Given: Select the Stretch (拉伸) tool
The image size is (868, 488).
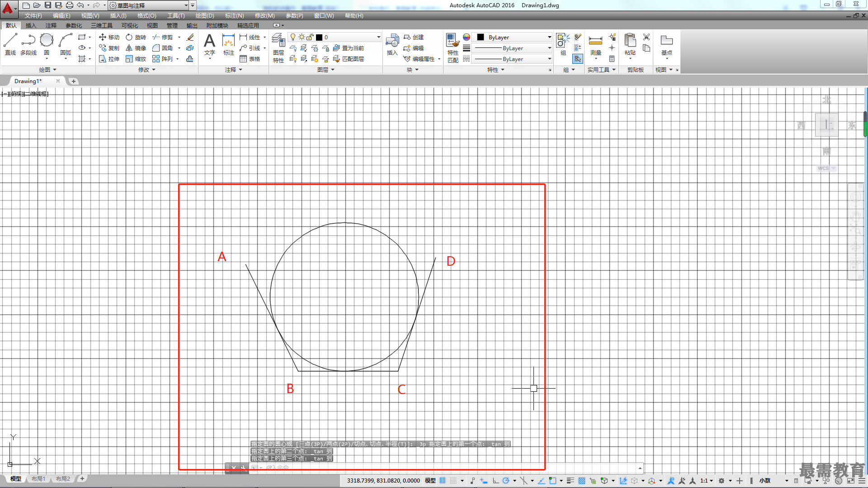Looking at the screenshot, I should click(x=109, y=59).
